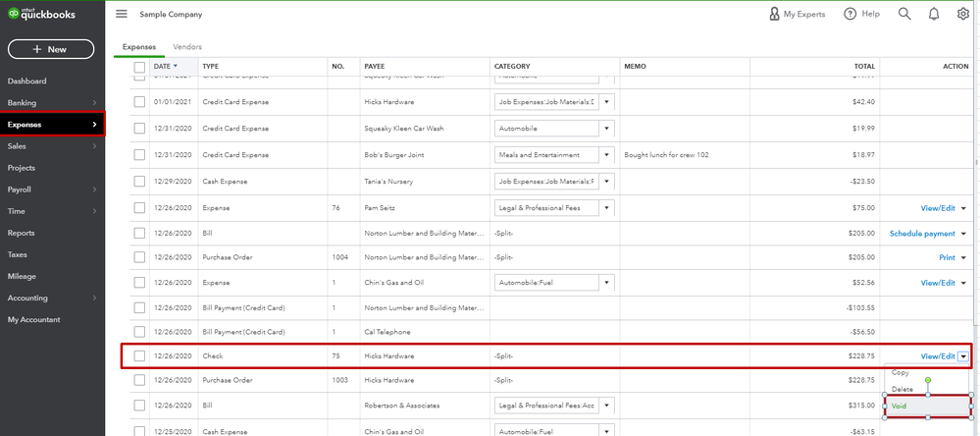The width and height of the screenshot is (980, 436).
Task: Open Taxes in the sidebar
Action: (x=18, y=254)
